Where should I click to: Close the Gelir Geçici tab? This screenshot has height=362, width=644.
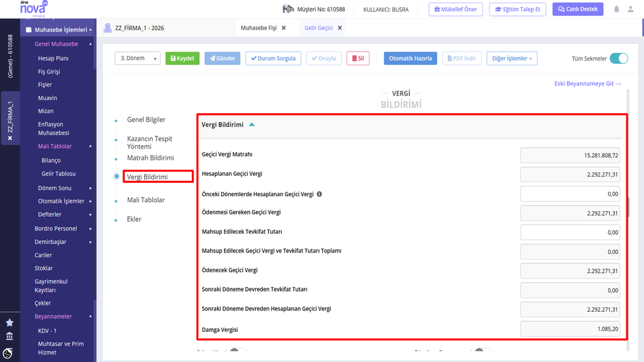(x=340, y=28)
